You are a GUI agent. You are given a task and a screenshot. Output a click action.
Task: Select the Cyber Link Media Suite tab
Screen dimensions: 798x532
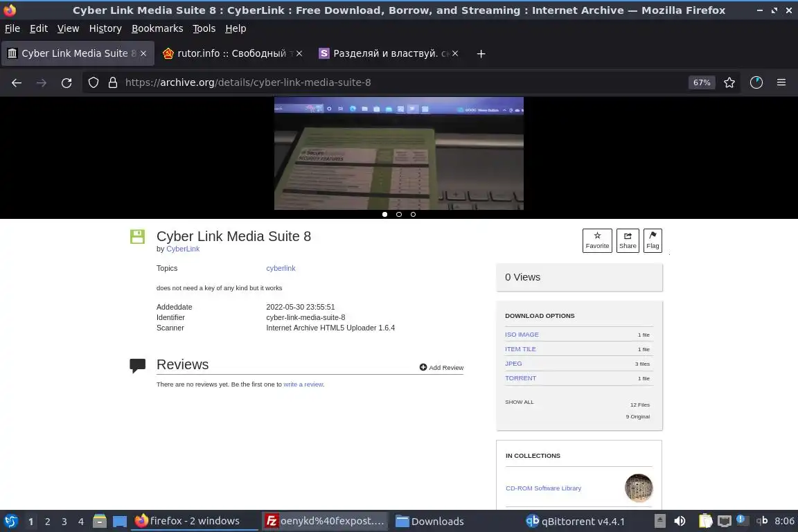[x=78, y=53]
